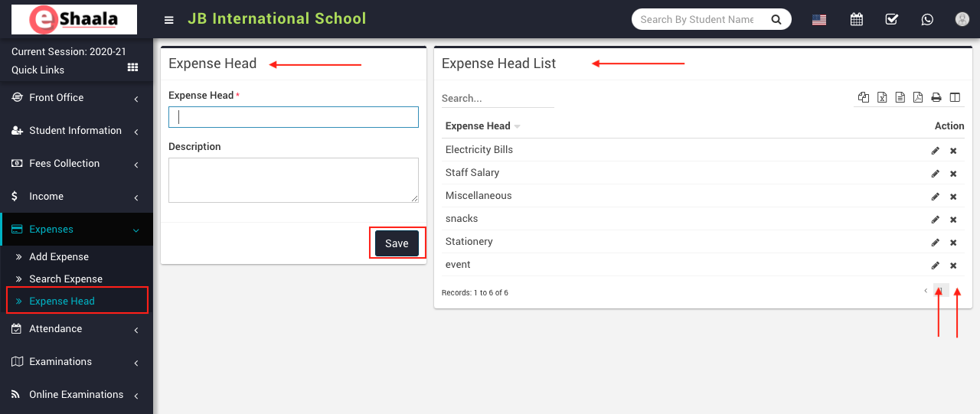Open the language flag selector

click(x=819, y=20)
